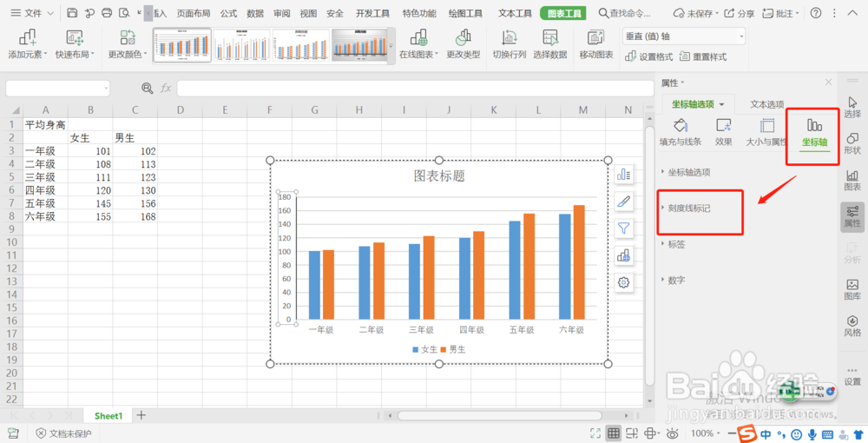Switch to View (视图) tab
Viewport: 868px width, 443px height.
click(x=308, y=13)
